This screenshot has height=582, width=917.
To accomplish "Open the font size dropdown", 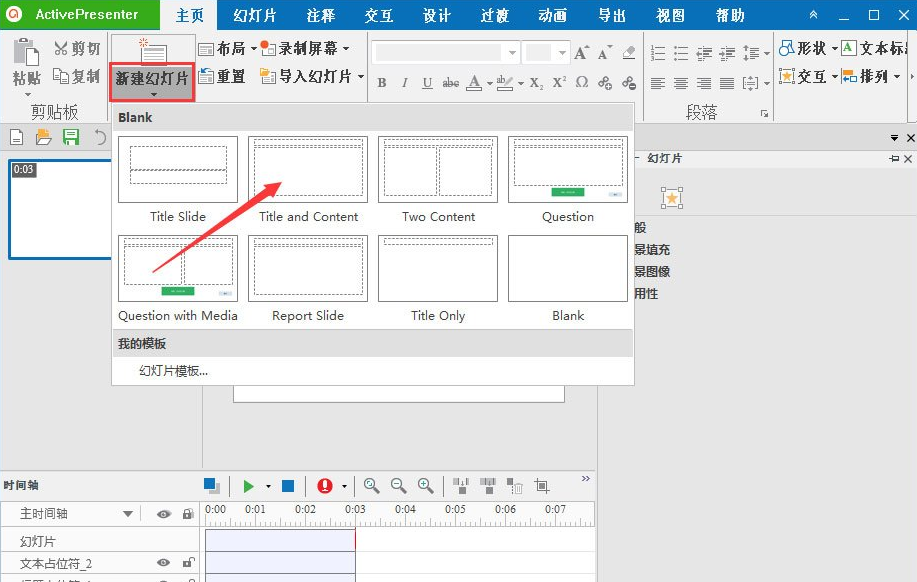I will (x=562, y=51).
